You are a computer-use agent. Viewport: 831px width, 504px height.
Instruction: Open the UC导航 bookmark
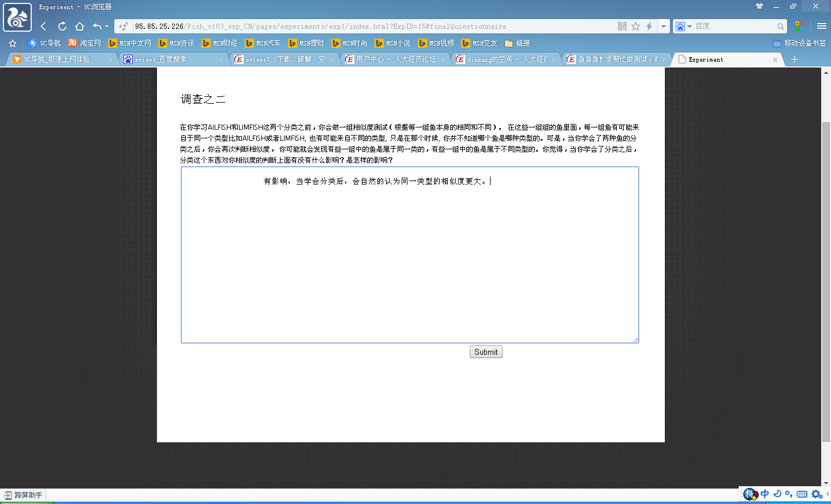(44, 43)
